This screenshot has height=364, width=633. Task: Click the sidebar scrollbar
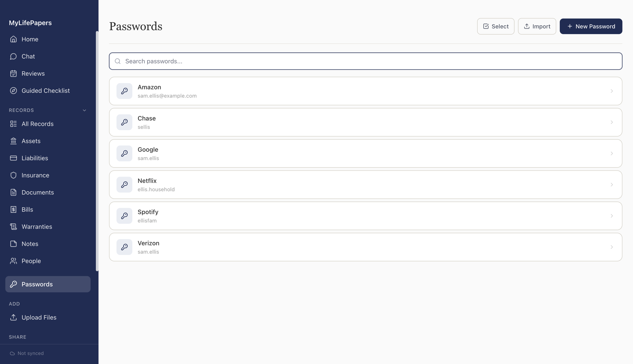[97, 151]
